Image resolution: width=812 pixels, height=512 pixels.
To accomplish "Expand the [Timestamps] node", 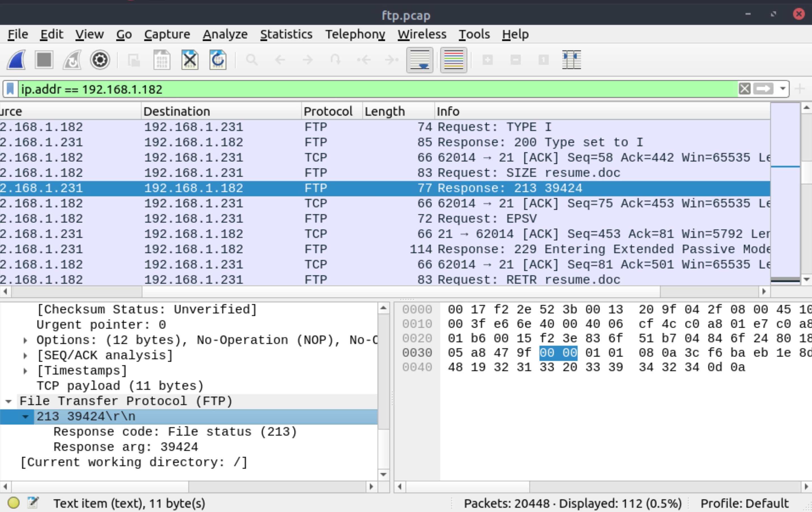I will tap(25, 371).
